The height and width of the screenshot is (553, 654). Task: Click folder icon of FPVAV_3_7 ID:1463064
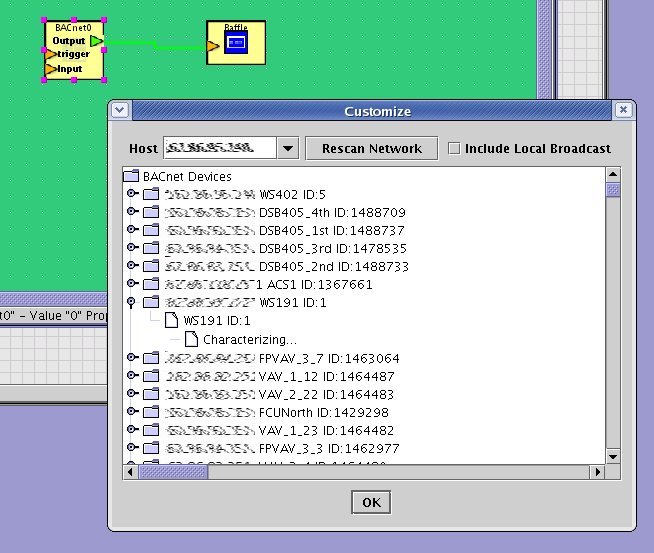coord(151,358)
